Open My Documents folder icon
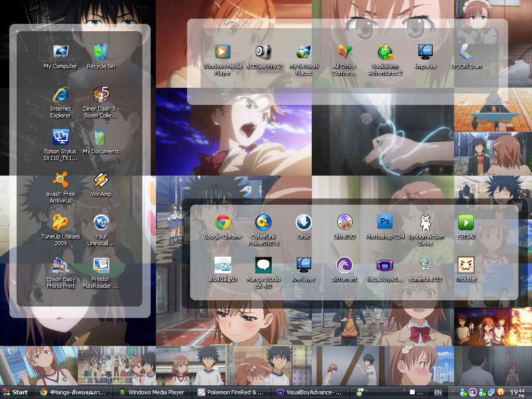 [x=101, y=142]
